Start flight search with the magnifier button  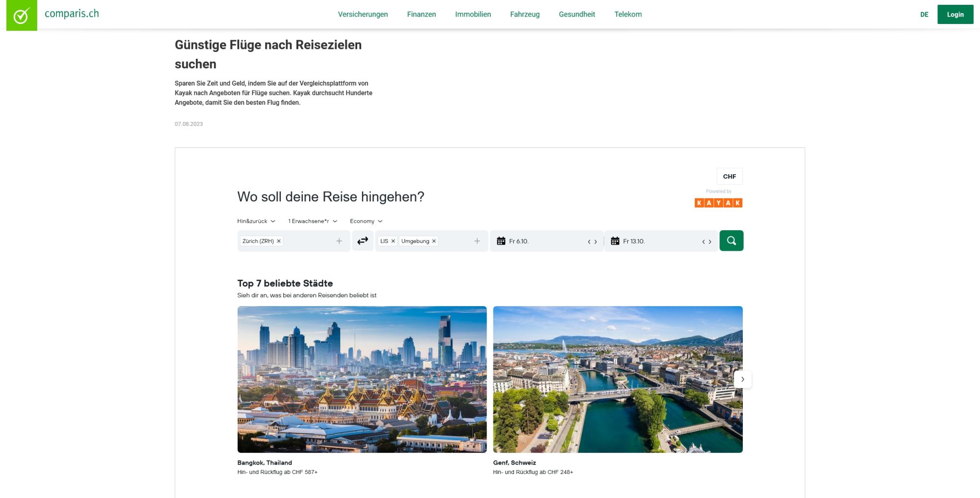[x=731, y=240]
